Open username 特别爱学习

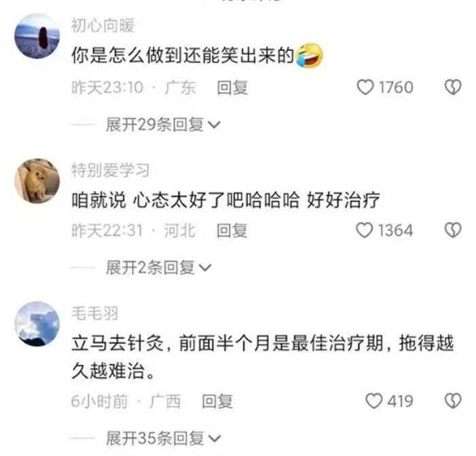pyautogui.click(x=110, y=170)
